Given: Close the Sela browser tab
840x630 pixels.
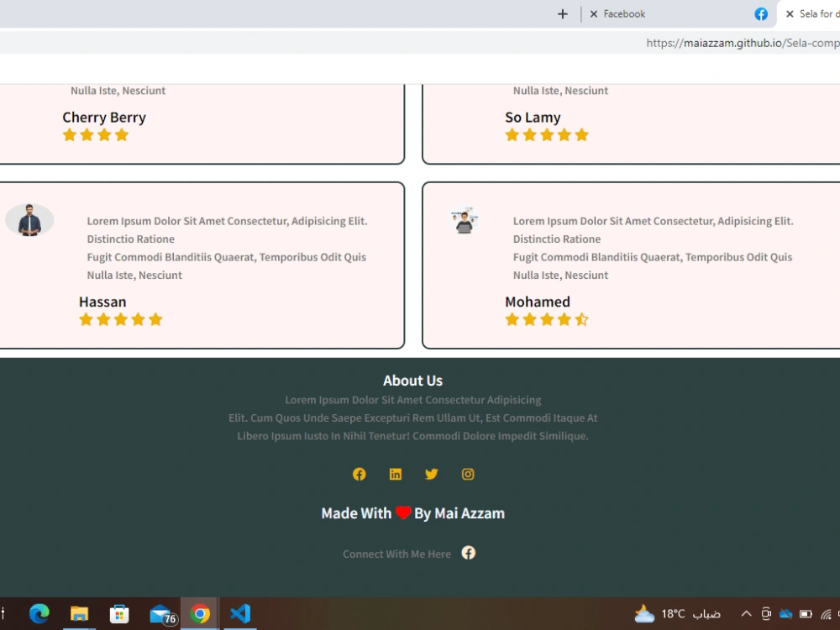Looking at the screenshot, I should pos(790,14).
